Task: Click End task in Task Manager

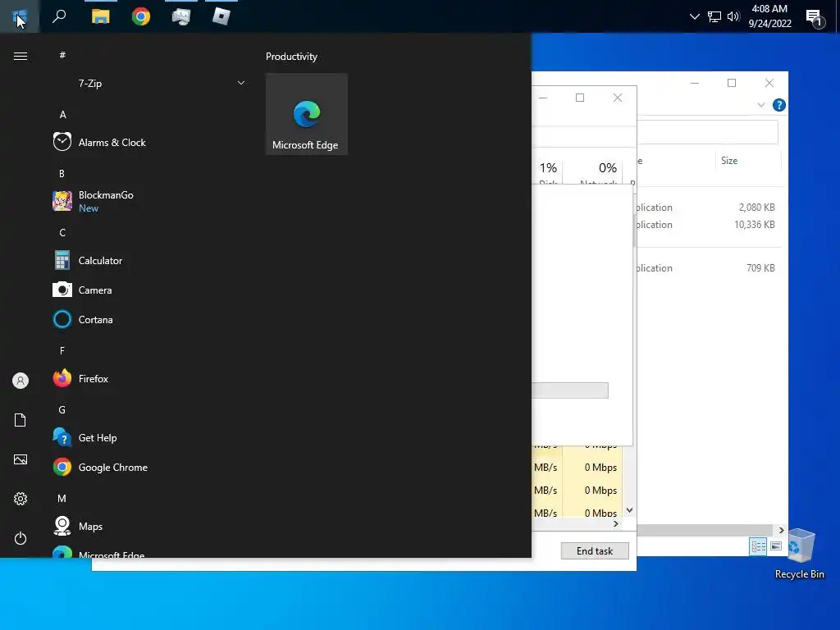Action: coord(595,550)
